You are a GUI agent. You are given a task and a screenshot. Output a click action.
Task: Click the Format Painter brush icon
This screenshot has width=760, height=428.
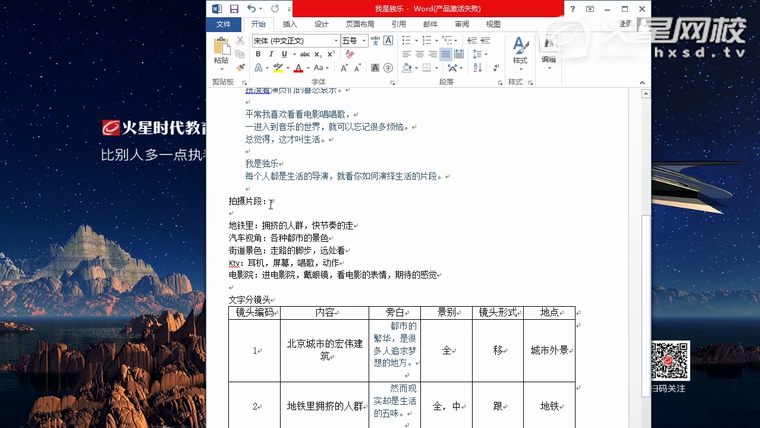(x=240, y=67)
